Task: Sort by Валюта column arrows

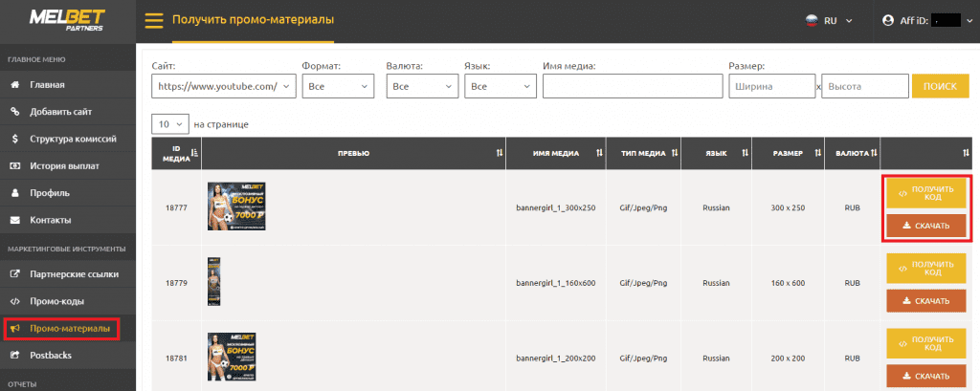Action: tap(874, 153)
